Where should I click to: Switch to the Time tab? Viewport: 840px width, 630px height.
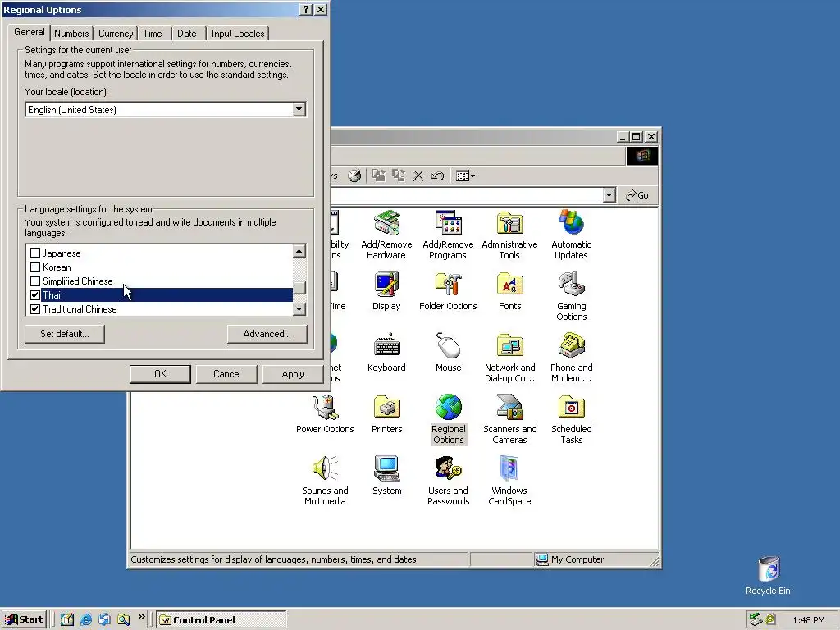(152, 33)
